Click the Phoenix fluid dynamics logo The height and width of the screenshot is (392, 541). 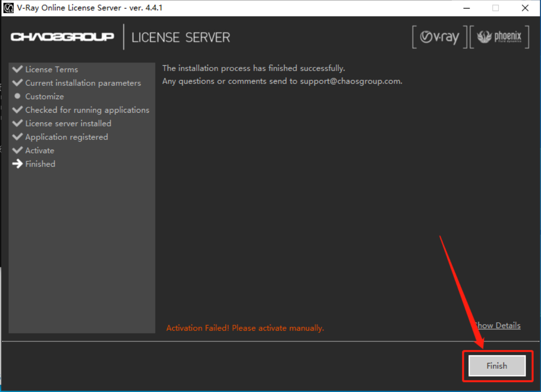click(499, 37)
